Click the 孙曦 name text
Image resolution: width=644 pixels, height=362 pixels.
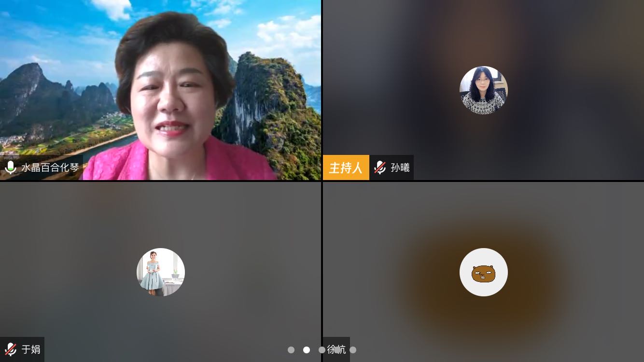[x=400, y=167]
